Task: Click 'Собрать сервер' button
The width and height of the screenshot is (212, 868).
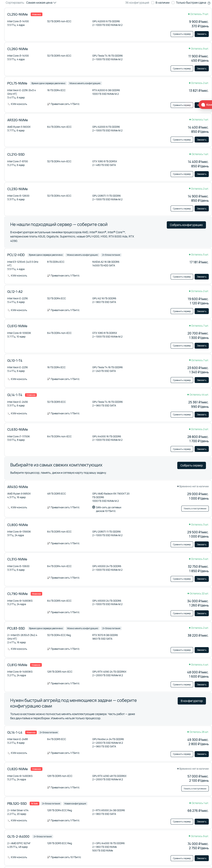Action: 191,465
